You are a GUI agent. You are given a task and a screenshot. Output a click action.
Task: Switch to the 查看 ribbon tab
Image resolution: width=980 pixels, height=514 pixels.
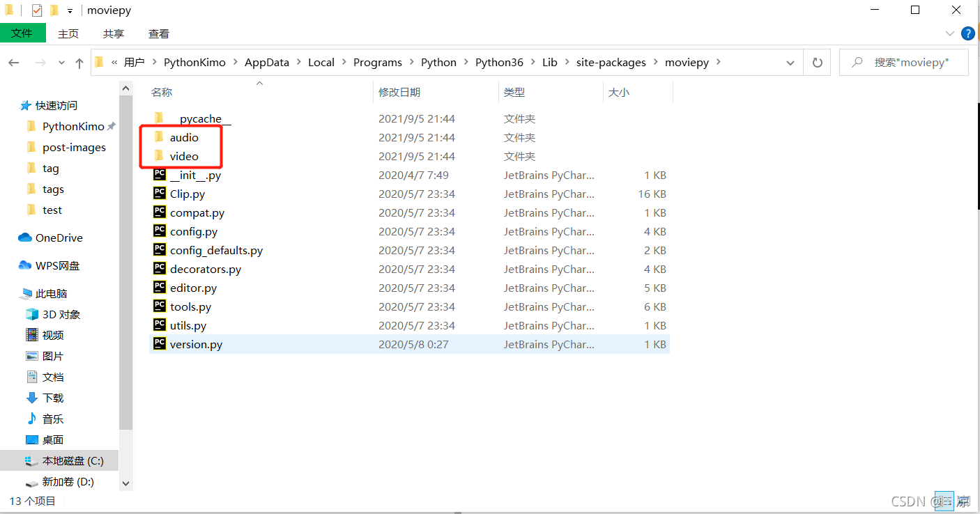pyautogui.click(x=159, y=33)
